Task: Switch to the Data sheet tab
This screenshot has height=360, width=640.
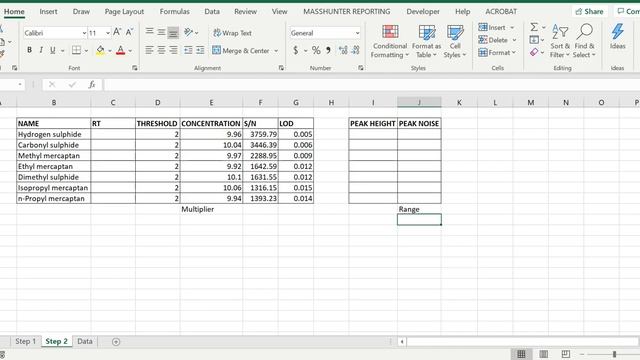Action: tap(84, 341)
